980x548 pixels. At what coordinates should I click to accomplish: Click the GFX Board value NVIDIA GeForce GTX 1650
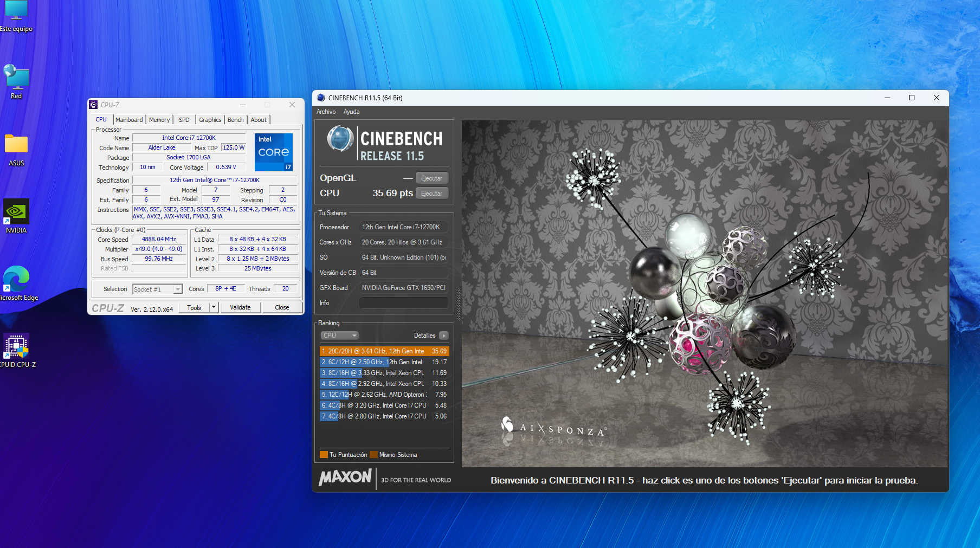tap(404, 288)
